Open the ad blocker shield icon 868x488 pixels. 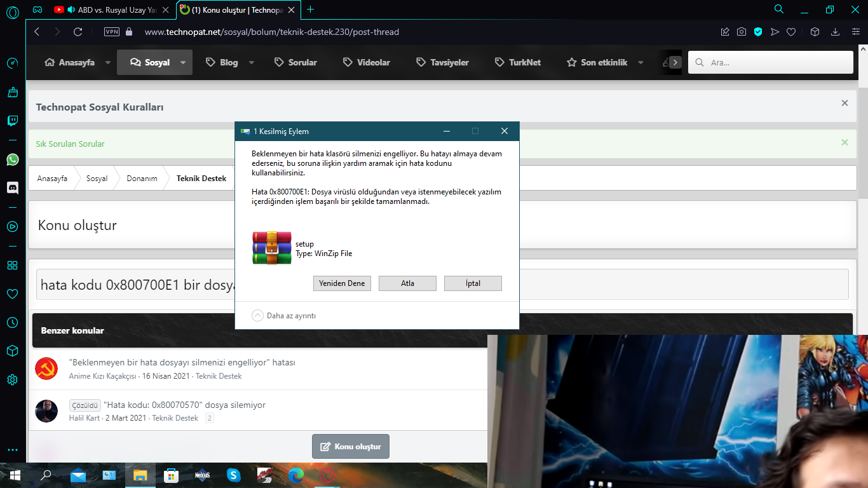758,32
